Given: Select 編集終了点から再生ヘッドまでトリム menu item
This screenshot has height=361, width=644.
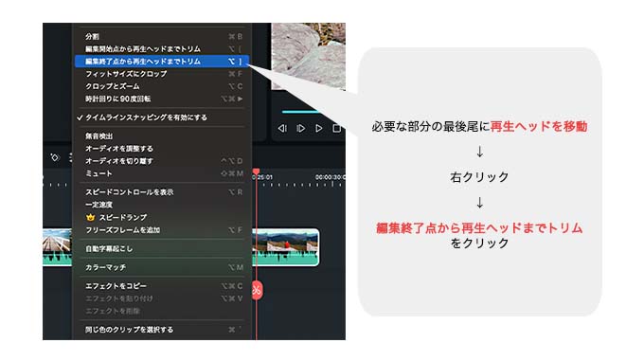Looking at the screenshot, I should tap(162, 62).
